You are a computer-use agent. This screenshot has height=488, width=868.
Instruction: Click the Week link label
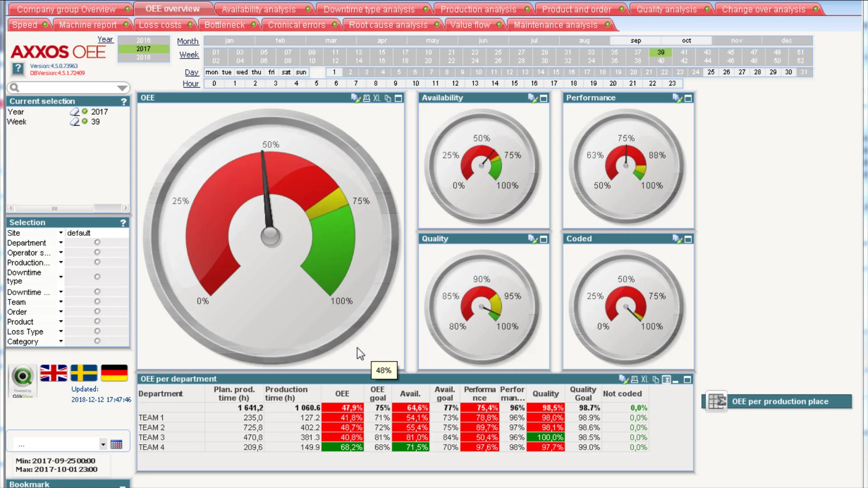(x=189, y=55)
